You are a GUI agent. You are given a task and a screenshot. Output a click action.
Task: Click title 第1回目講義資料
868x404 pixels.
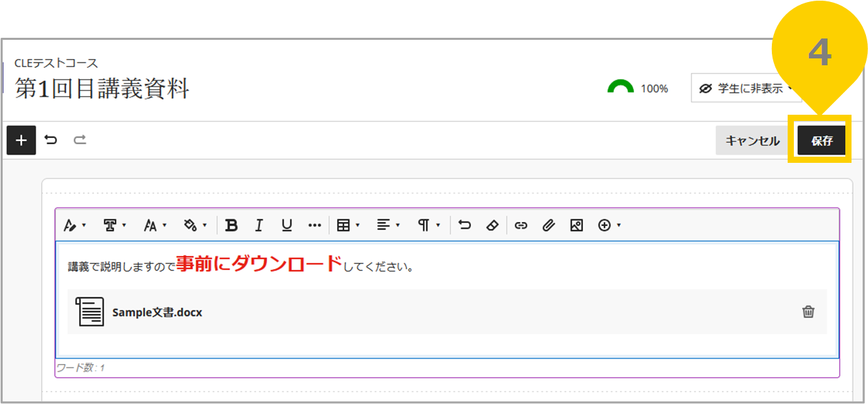tap(102, 89)
